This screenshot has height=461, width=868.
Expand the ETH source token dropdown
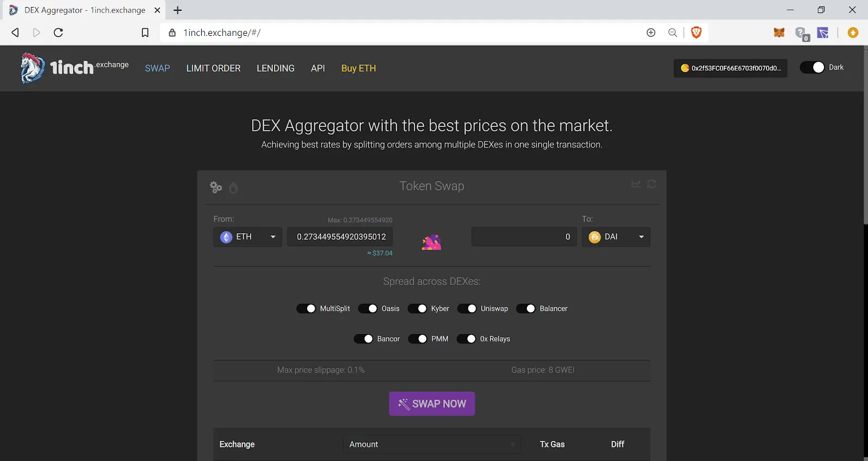(x=247, y=237)
